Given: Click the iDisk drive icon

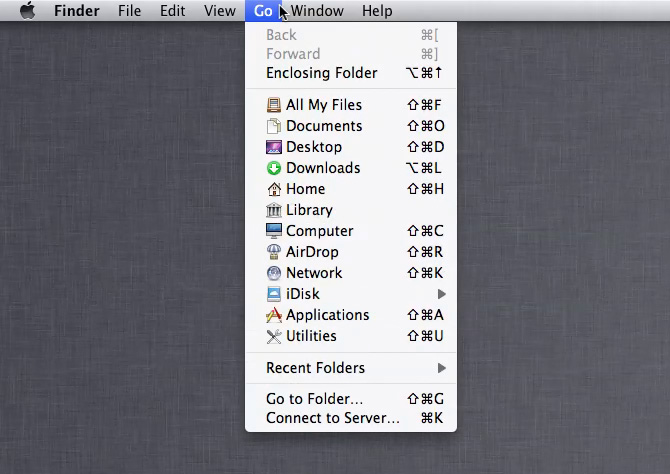Looking at the screenshot, I should (273, 294).
